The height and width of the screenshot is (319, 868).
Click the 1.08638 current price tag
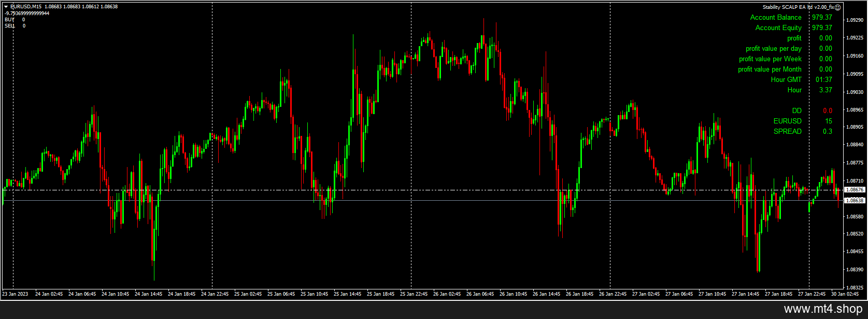coord(854,200)
